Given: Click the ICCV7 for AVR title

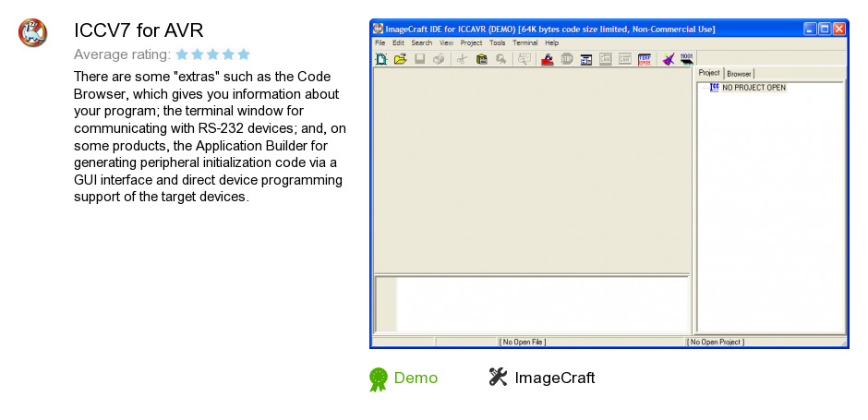Looking at the screenshot, I should coord(139,30).
